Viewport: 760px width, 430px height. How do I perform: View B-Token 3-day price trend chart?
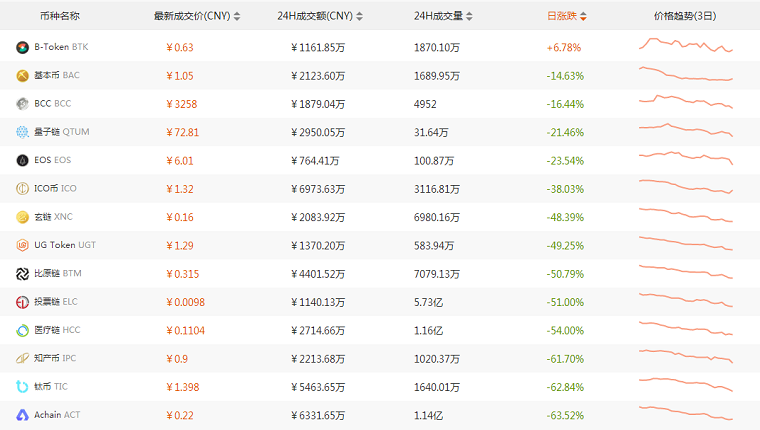pos(685,46)
